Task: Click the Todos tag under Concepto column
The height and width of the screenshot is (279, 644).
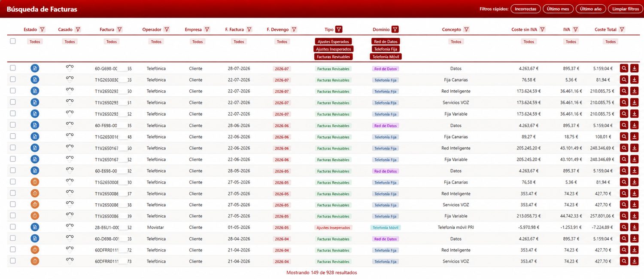Action: pos(456,42)
